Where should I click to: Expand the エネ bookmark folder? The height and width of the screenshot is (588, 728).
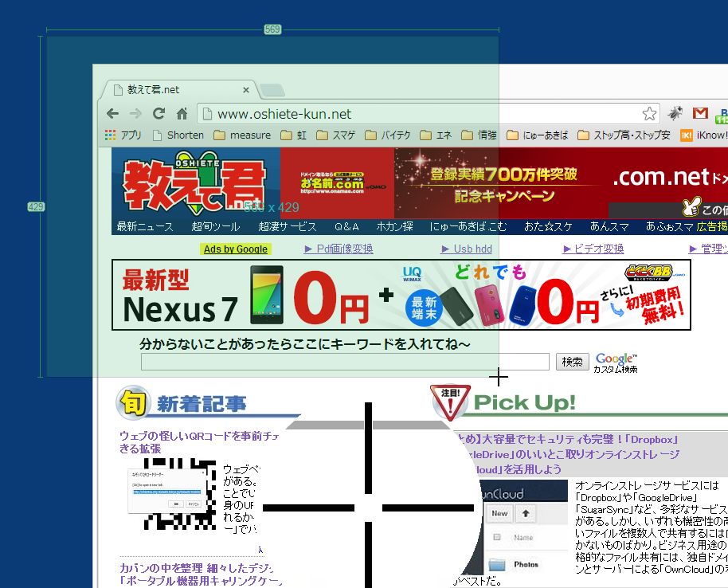(436, 135)
